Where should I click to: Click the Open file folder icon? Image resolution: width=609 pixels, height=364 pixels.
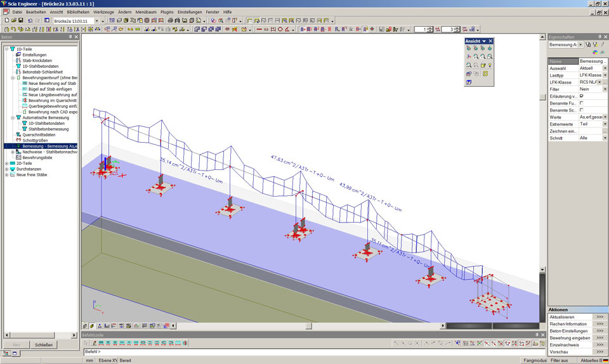[13, 20]
